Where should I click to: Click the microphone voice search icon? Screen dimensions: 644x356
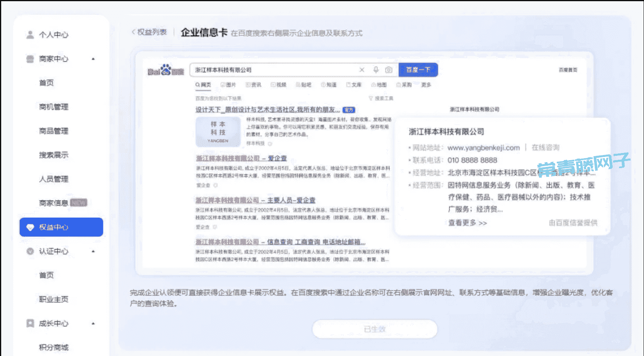tap(376, 70)
